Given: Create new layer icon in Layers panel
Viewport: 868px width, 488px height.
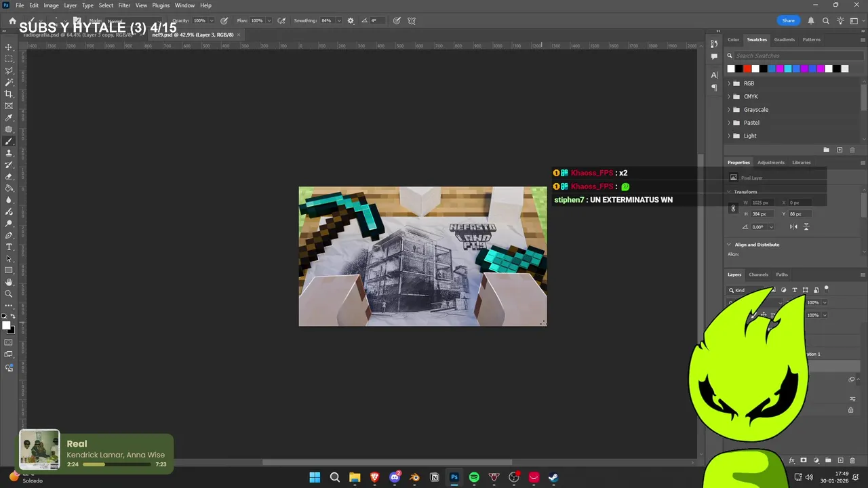Looking at the screenshot, I should tap(841, 461).
